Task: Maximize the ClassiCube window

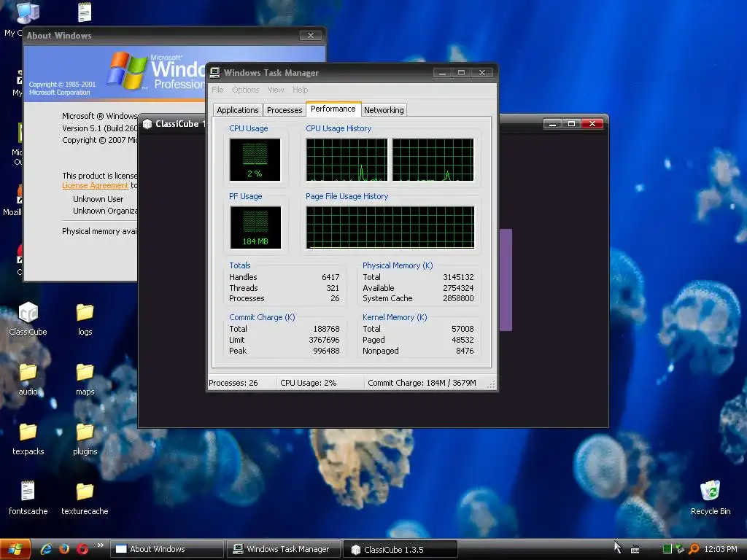Action: [x=572, y=124]
